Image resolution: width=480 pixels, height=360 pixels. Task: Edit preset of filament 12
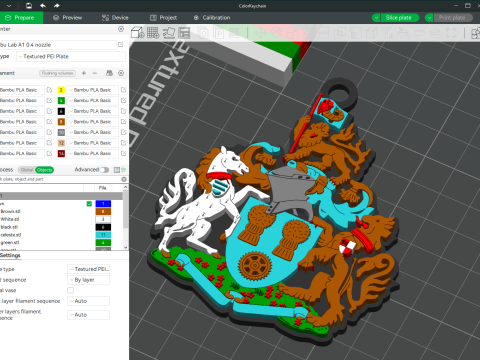point(123,143)
